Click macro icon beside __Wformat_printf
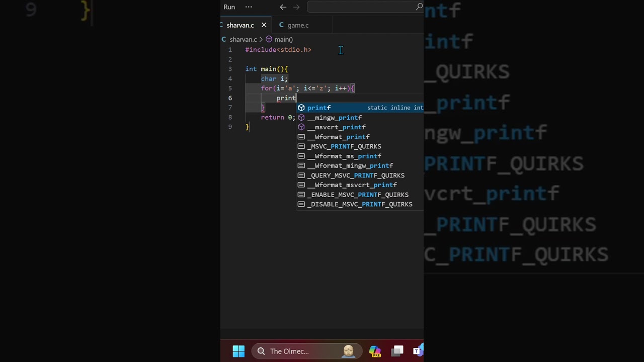The width and height of the screenshot is (644, 362). click(301, 137)
